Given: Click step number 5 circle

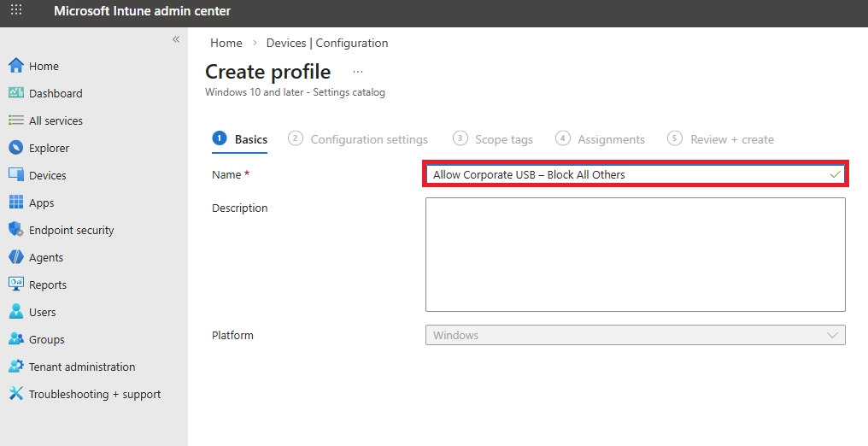Looking at the screenshot, I should click(674, 138).
